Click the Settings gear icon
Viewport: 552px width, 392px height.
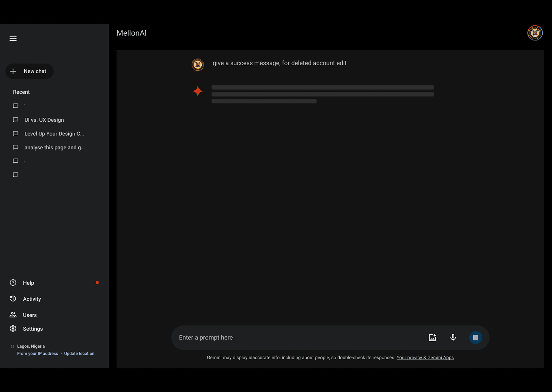[x=13, y=328]
